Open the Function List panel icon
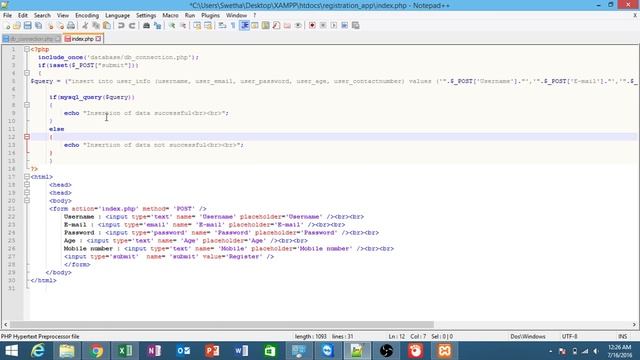Screen dimensions: 640x360 click(x=276, y=26)
